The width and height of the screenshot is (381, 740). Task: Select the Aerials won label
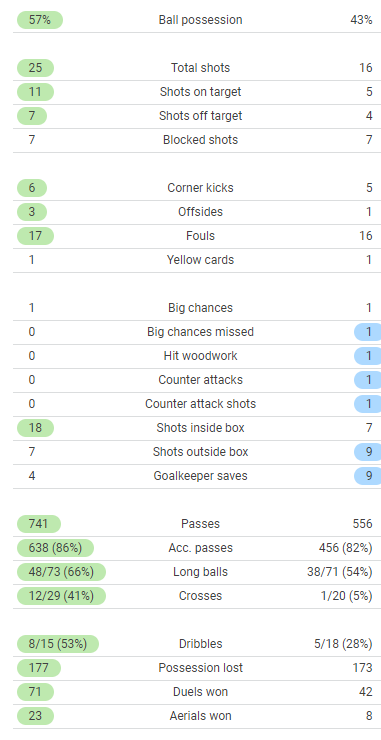tap(200, 716)
